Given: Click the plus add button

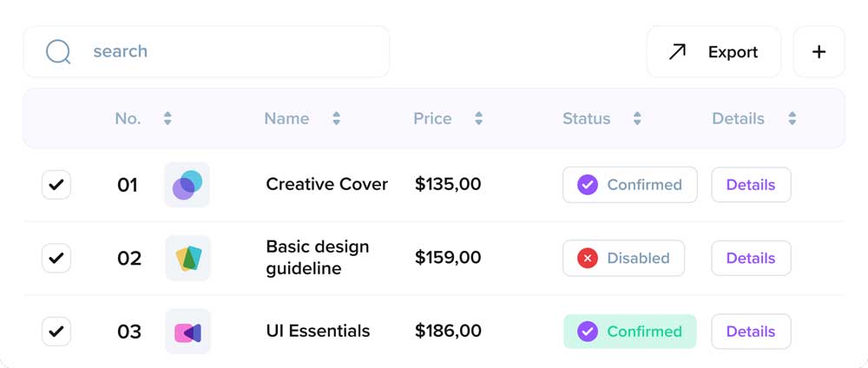Looking at the screenshot, I should (819, 52).
